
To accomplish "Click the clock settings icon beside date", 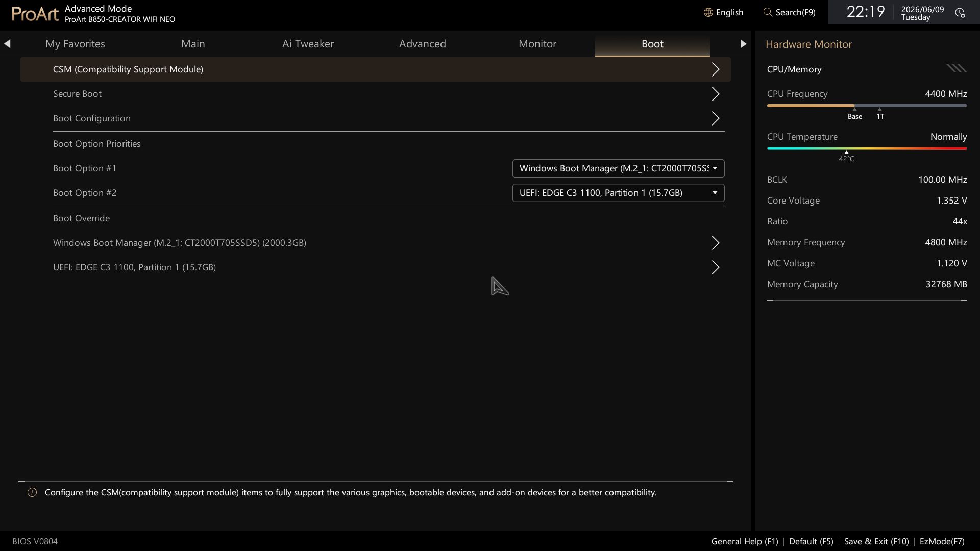I will (x=960, y=13).
